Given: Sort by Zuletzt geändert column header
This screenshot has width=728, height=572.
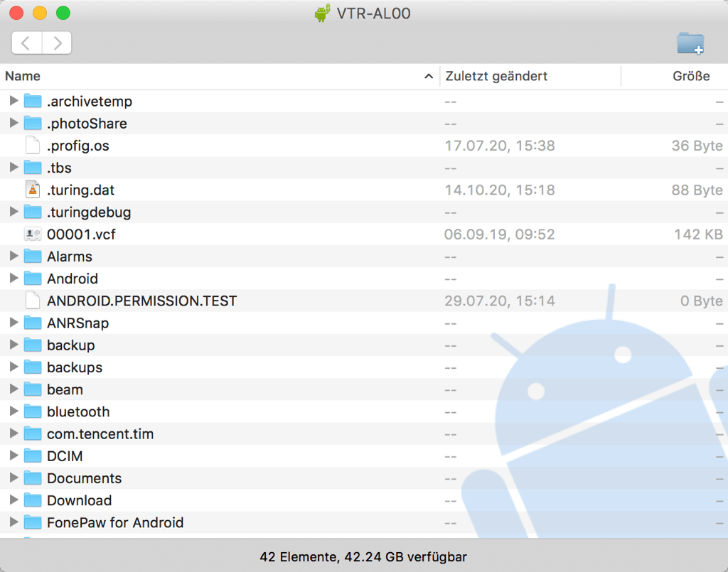Looking at the screenshot, I should click(x=530, y=76).
